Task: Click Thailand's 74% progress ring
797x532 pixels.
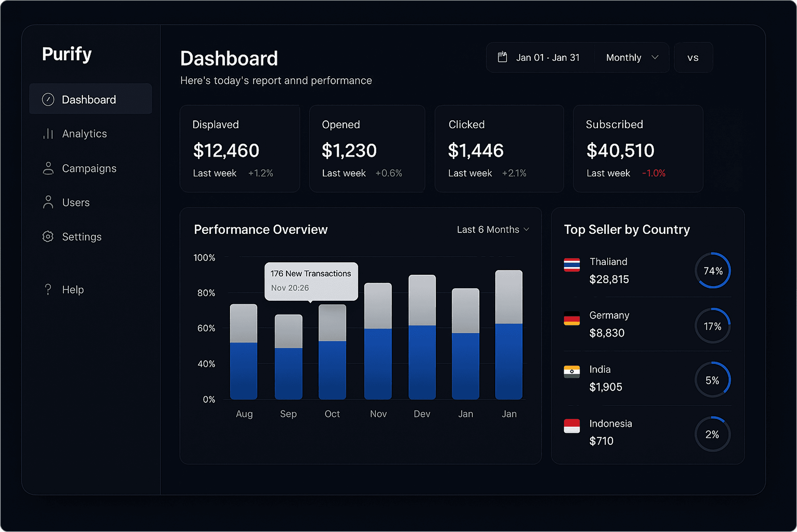Action: [713, 271]
